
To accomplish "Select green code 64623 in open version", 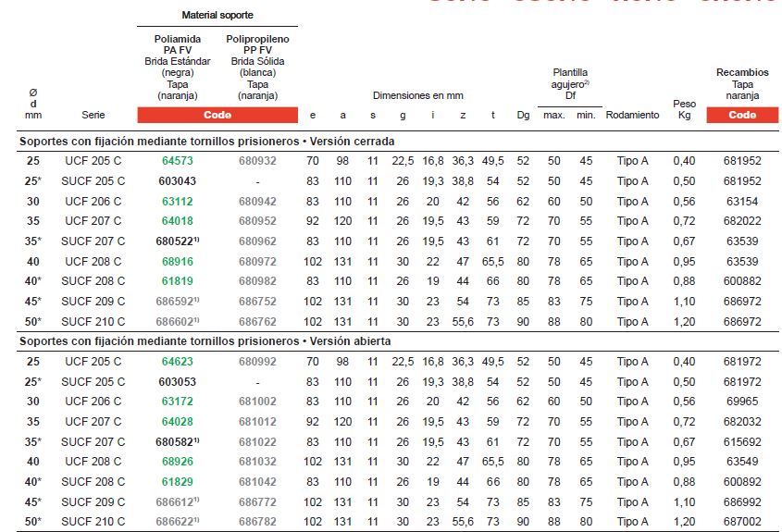I will [177, 362].
